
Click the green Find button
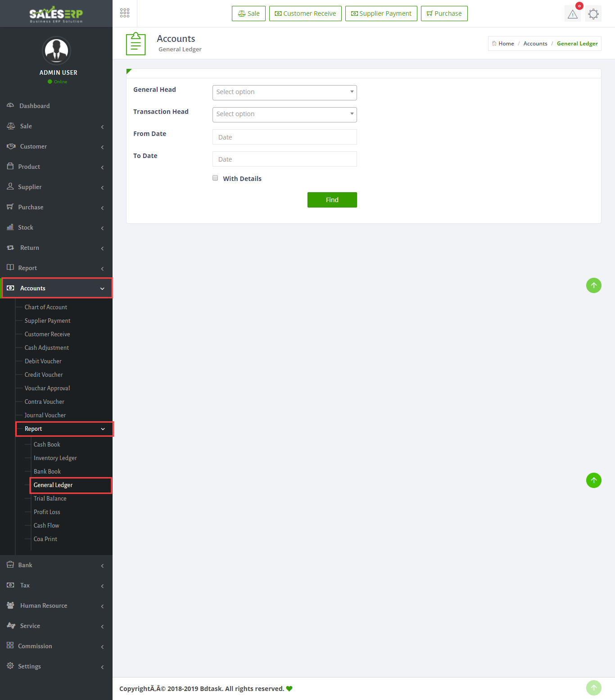click(x=332, y=200)
